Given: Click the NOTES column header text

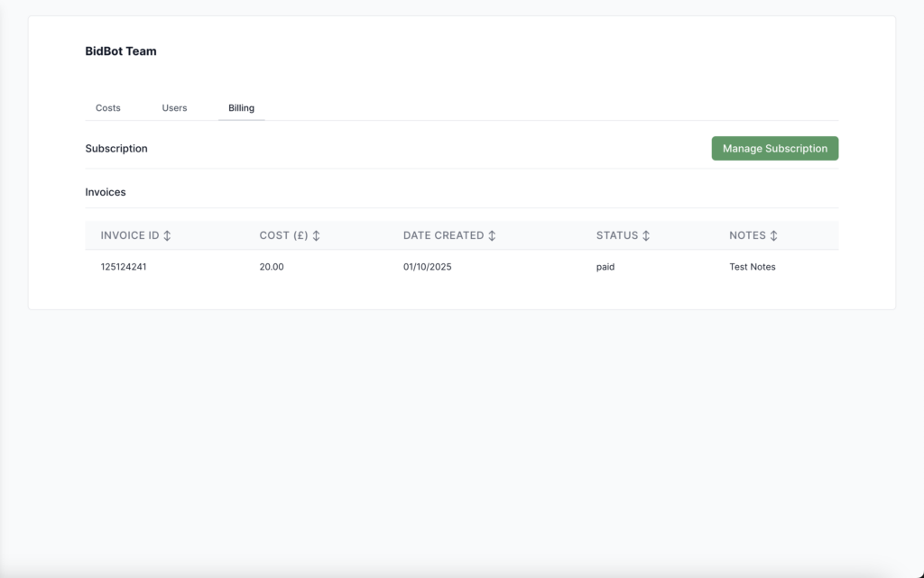Looking at the screenshot, I should [x=747, y=235].
